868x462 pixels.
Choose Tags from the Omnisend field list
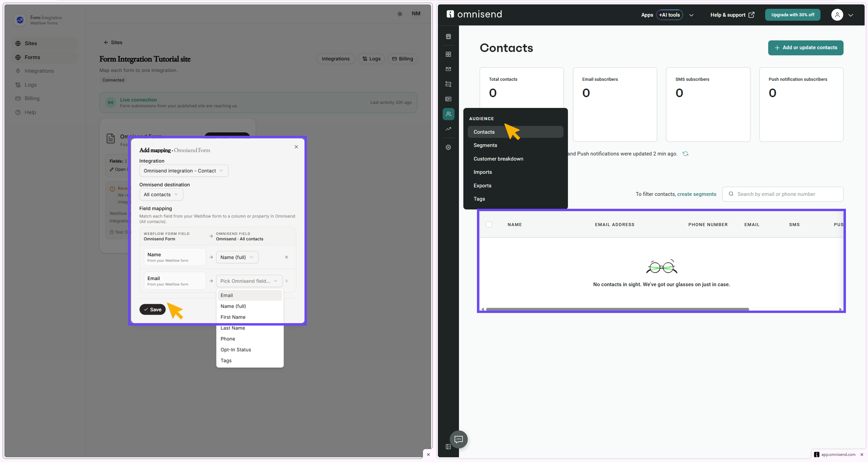250,361
